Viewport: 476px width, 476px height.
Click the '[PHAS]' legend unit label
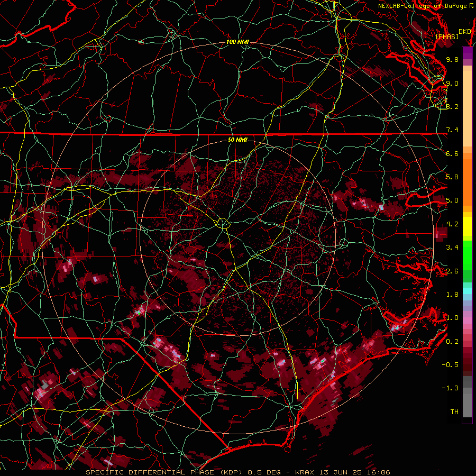[447, 37]
